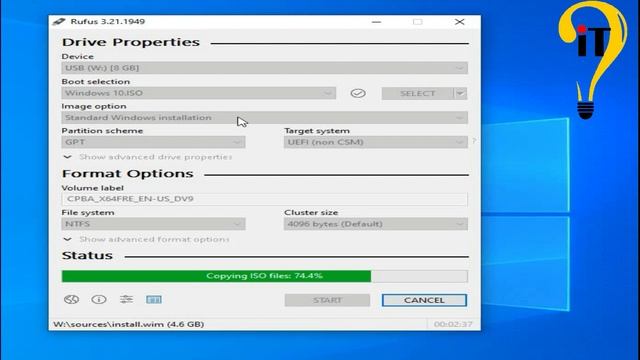Image resolution: width=640 pixels, height=360 pixels.
Task: Open the Target system UEFI dropdown
Action: (376, 142)
